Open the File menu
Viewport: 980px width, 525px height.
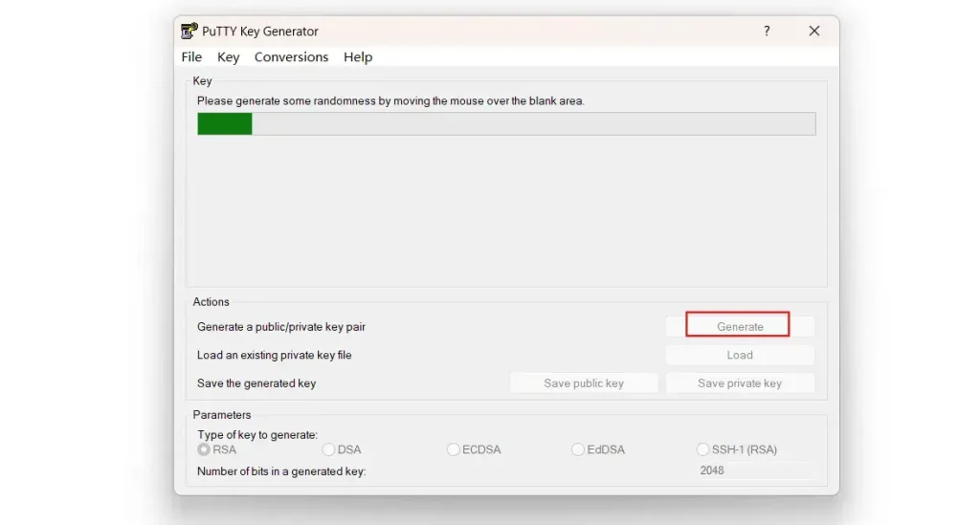pyautogui.click(x=191, y=57)
